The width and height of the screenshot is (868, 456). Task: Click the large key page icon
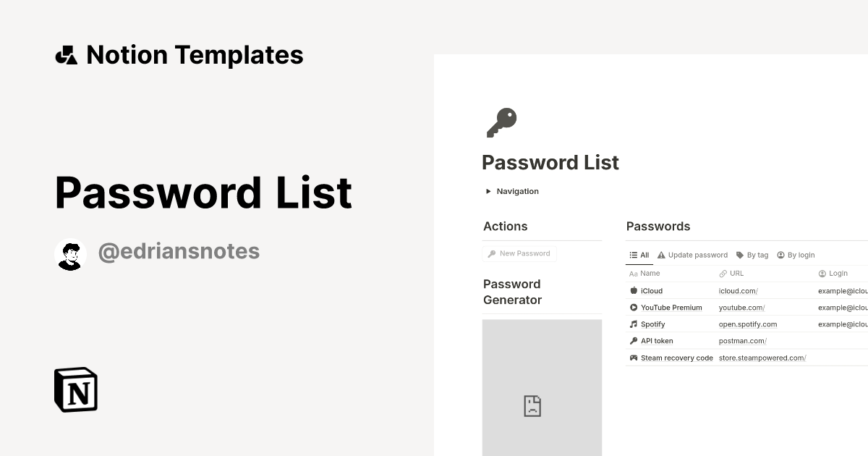(501, 123)
